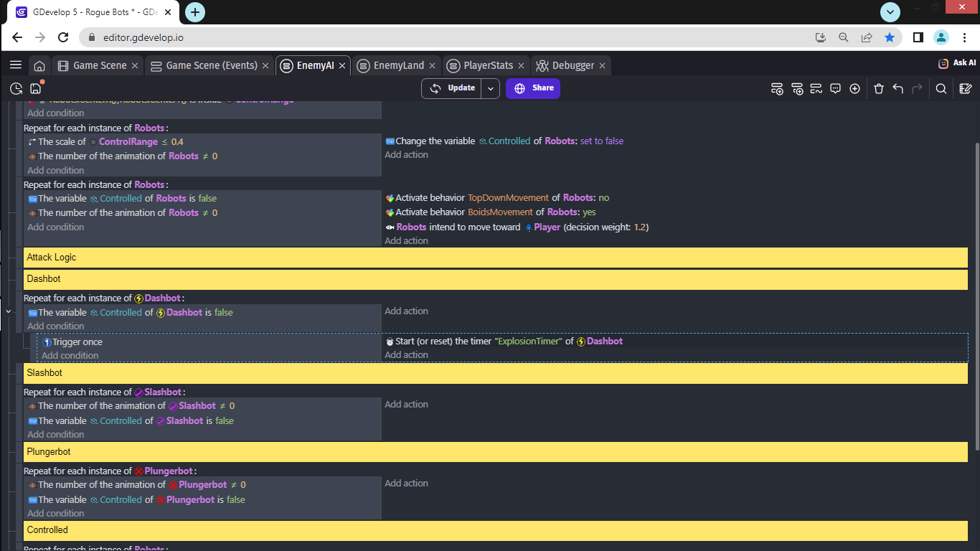The width and height of the screenshot is (980, 551).
Task: Expand the Update button dropdown arrow
Action: pyautogui.click(x=490, y=88)
